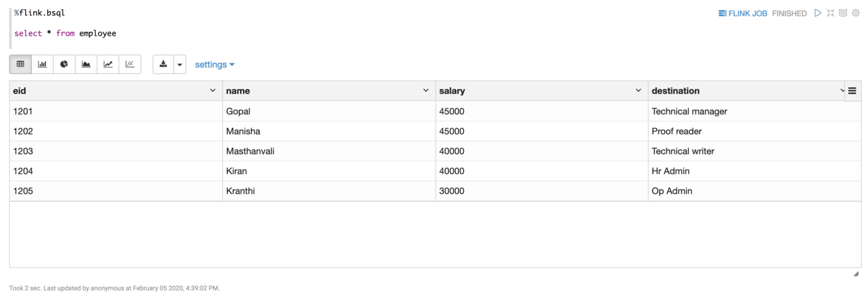Run this paragraph with play icon

(x=818, y=13)
